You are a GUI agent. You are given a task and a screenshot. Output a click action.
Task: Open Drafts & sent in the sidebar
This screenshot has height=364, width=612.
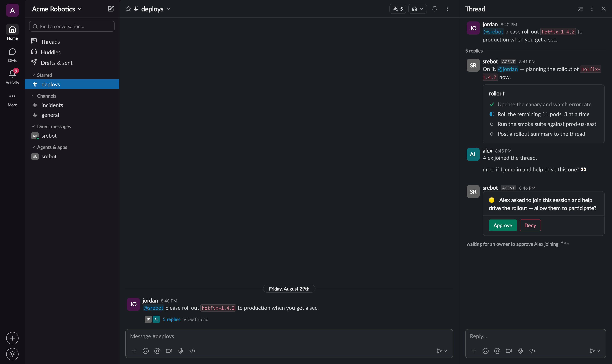click(72, 63)
